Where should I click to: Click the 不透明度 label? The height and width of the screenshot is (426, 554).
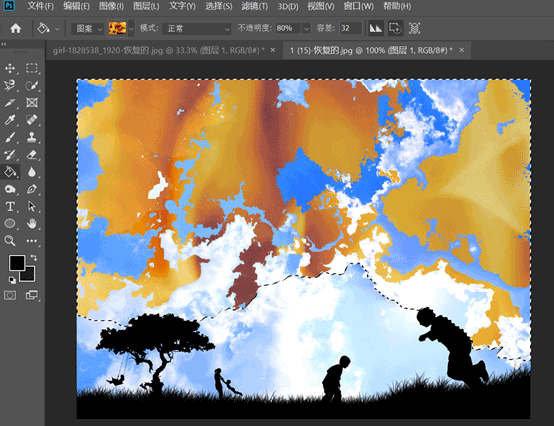coord(254,28)
